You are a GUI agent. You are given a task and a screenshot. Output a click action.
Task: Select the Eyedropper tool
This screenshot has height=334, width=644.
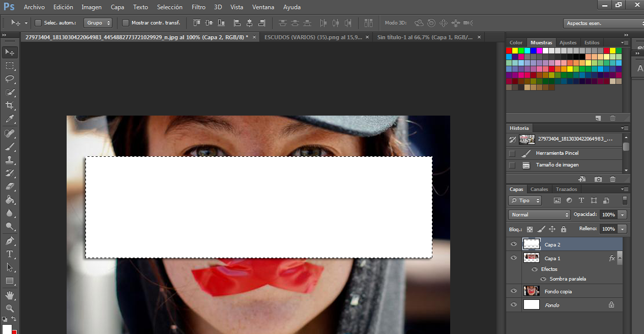click(10, 119)
